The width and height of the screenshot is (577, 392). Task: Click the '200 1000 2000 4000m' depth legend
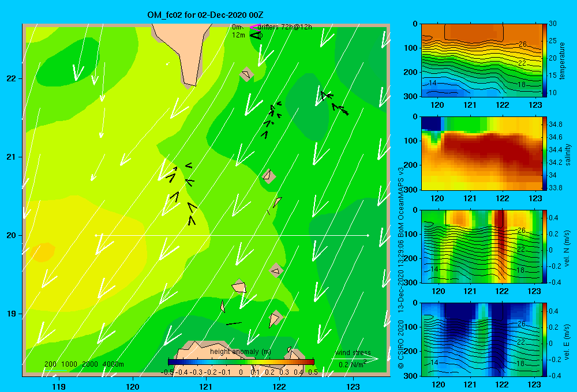coord(84,364)
